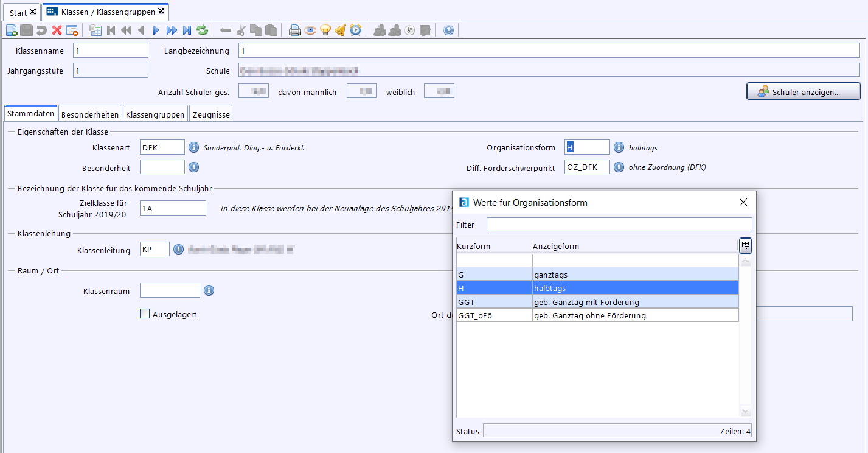Switch to the Zeugnisse tab

(x=210, y=114)
